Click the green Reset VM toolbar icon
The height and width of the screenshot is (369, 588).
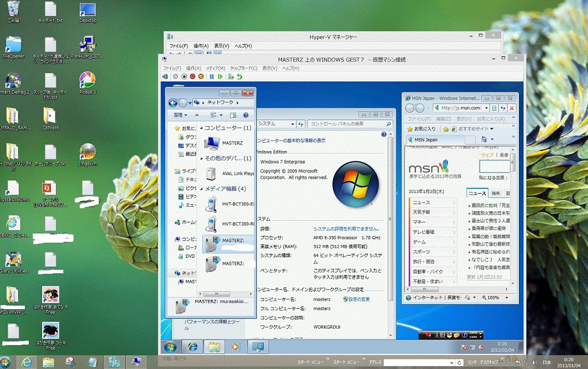(221, 76)
